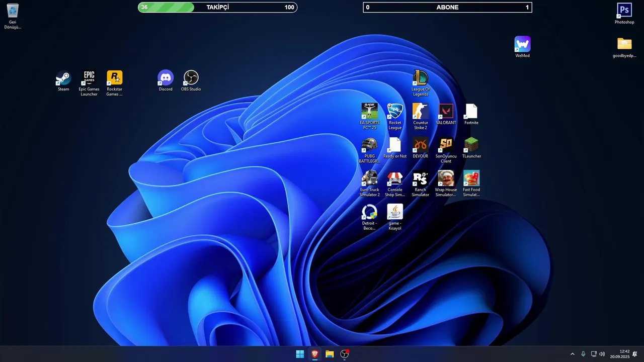Click the TAKİPÇİ follower progress bar
This screenshot has width=644, height=362.
pyautogui.click(x=217, y=7)
